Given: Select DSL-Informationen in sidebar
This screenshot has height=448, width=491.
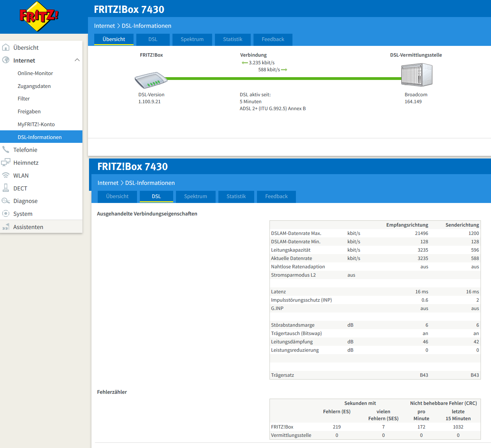Looking at the screenshot, I should (41, 137).
